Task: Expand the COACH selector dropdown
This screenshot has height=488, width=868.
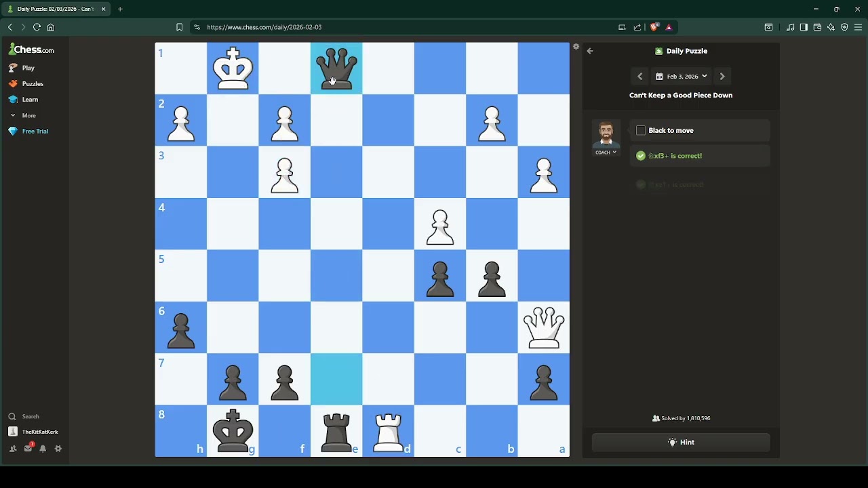Action: 606,152
